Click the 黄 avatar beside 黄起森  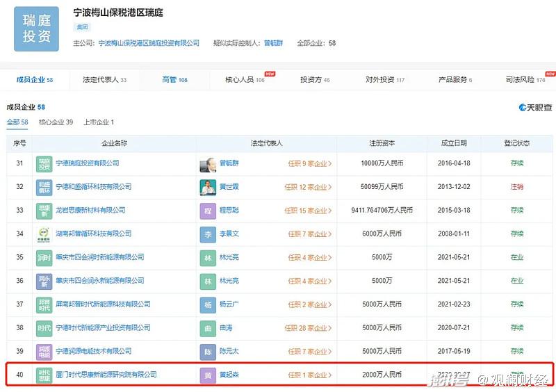(208, 375)
